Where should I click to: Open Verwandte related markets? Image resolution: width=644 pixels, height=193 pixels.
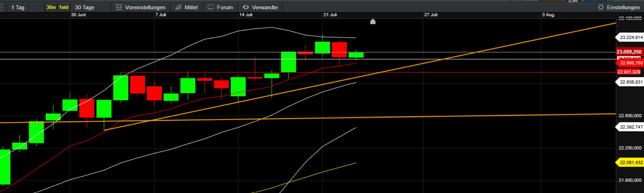260,7
